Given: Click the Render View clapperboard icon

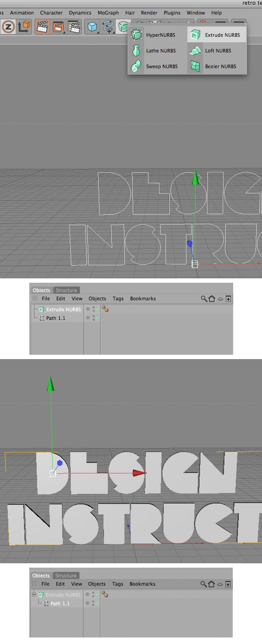Looking at the screenshot, I should pyautogui.click(x=43, y=27).
